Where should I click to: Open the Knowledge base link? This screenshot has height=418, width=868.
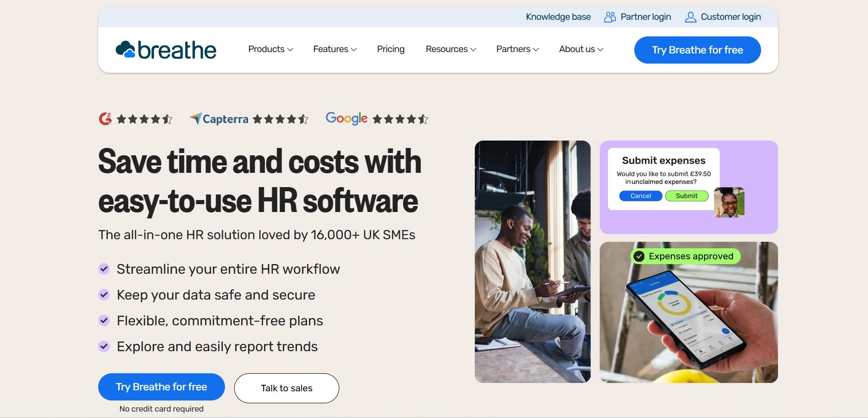[x=558, y=17]
